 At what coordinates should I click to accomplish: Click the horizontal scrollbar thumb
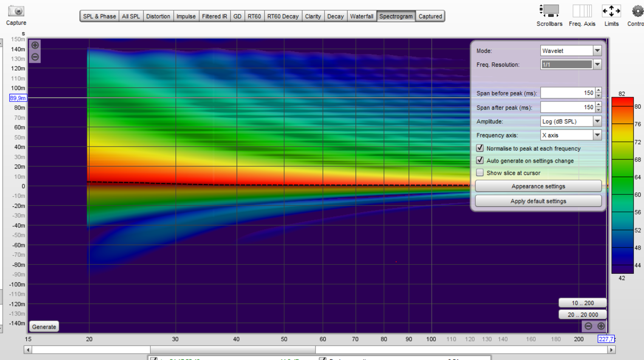[x=232, y=350]
